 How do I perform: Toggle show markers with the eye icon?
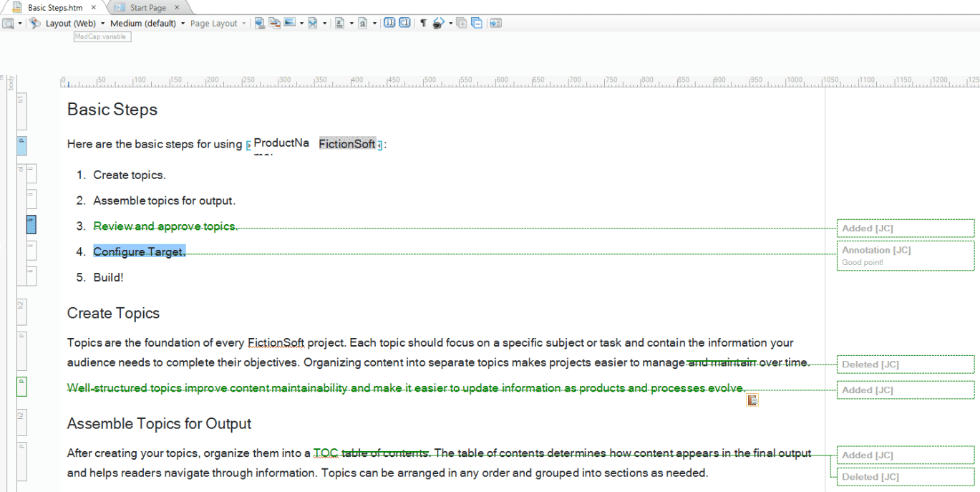(x=439, y=24)
